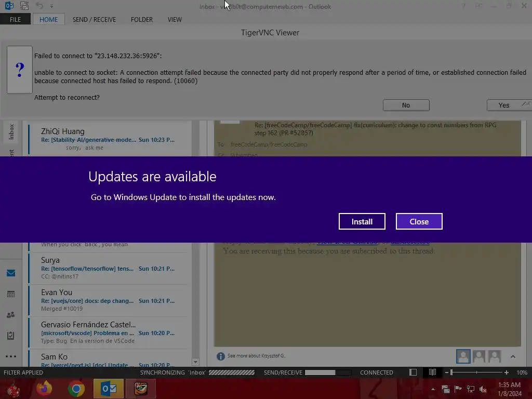Viewport: 532px width, 399px height.
Task: Click the network tray icon
Action: [x=471, y=389]
